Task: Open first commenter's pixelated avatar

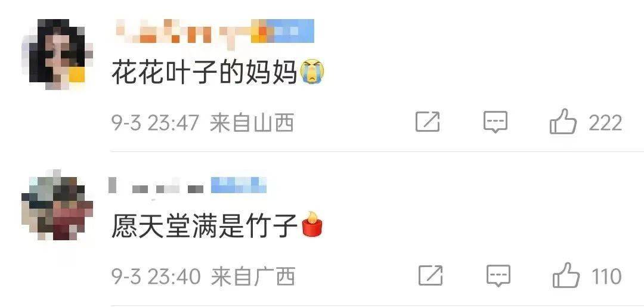Action: click(x=57, y=54)
